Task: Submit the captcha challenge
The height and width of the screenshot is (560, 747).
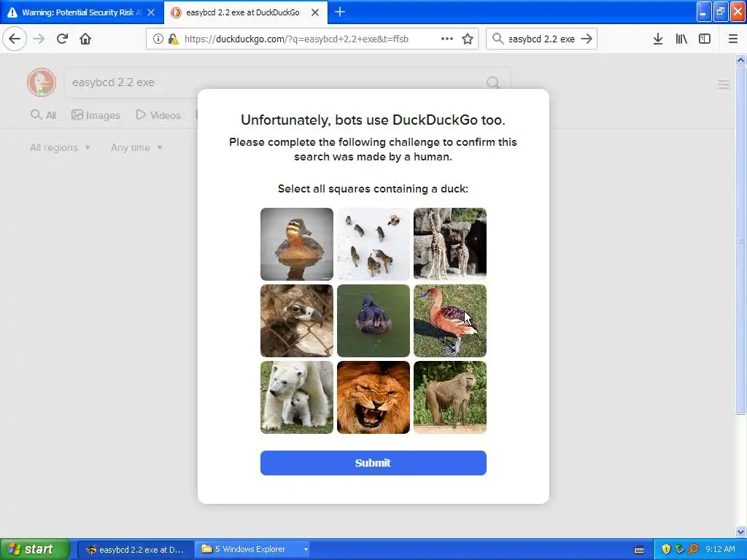Action: [373, 463]
